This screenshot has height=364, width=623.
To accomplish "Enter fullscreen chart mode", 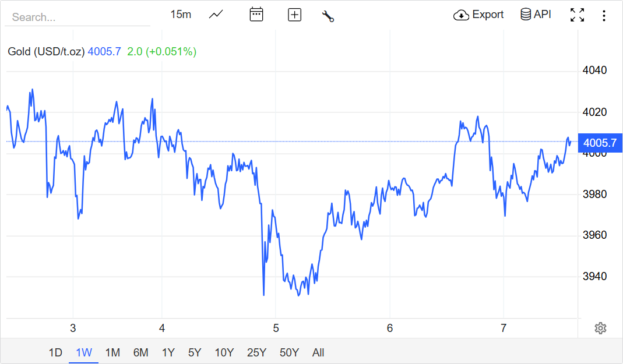I will pyautogui.click(x=577, y=15).
